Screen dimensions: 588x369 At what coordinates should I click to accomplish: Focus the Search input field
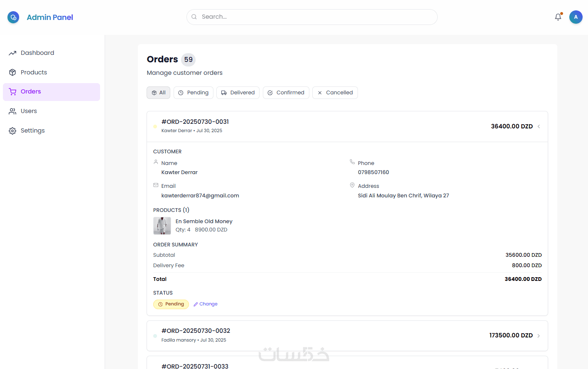click(312, 17)
